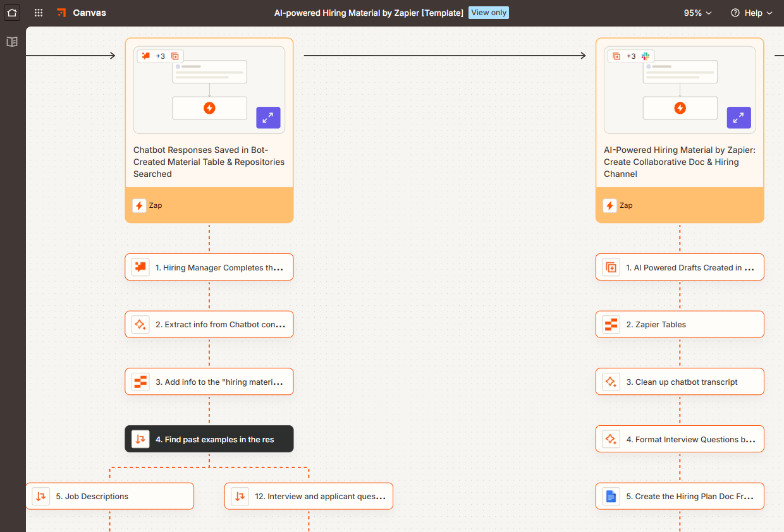Click the Google Docs icon on 'Create the Hiring Plan Doc'
The width and height of the screenshot is (784, 532).
tap(611, 496)
